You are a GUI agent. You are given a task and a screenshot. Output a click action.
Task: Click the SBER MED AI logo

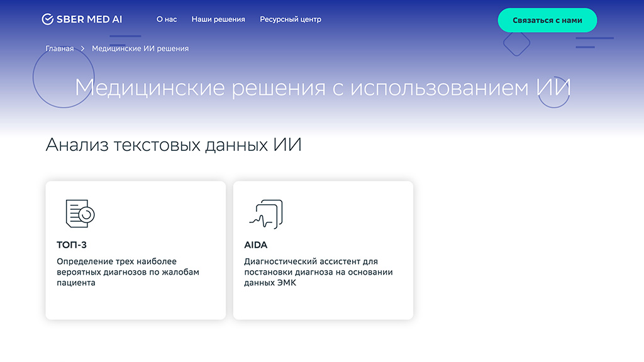point(82,19)
